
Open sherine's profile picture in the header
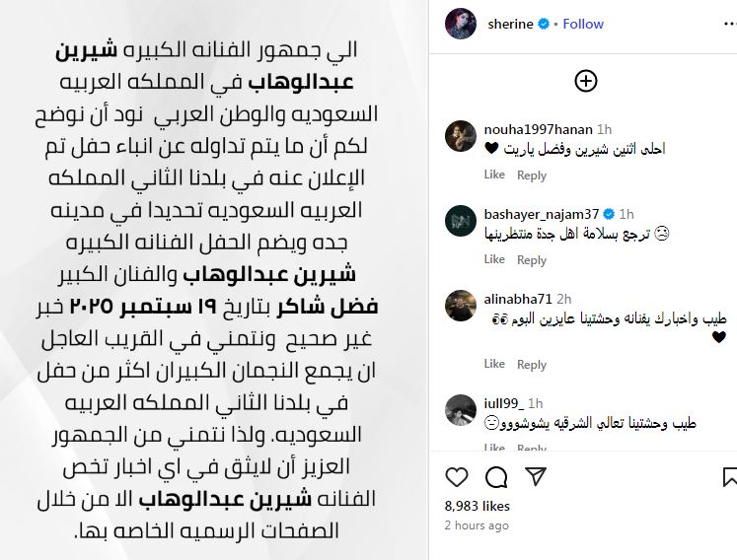(463, 24)
